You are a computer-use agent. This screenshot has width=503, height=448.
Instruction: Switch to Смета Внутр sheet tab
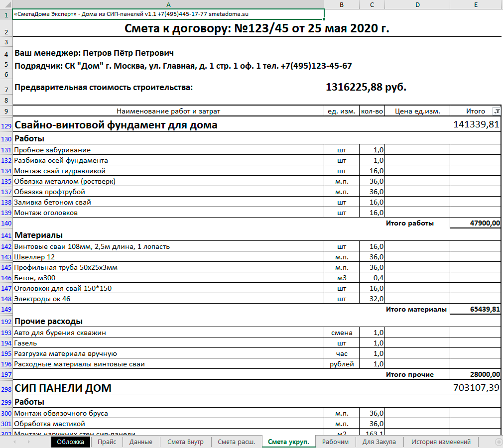[185, 442]
